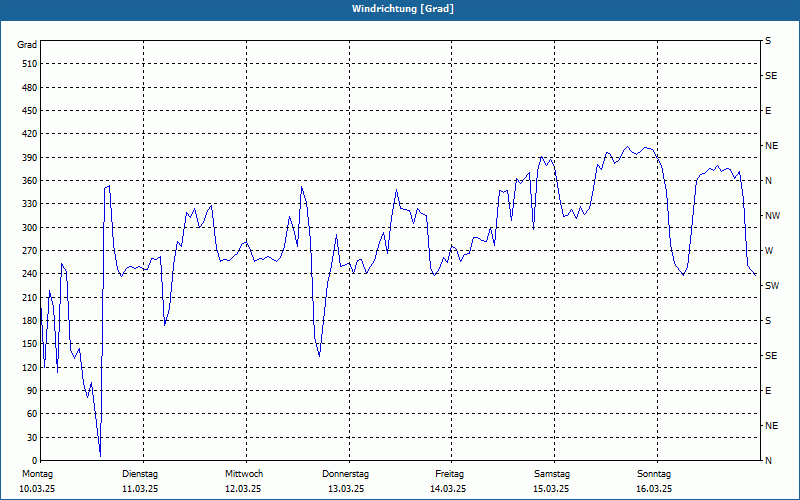
Task: Select the 'E' compass label level with 90
Action: coord(768,391)
